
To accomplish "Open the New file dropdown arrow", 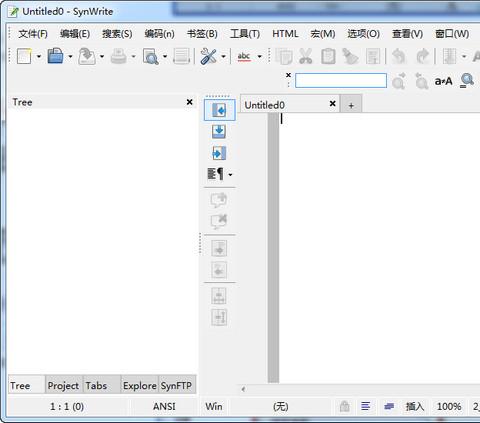I will (x=39, y=57).
